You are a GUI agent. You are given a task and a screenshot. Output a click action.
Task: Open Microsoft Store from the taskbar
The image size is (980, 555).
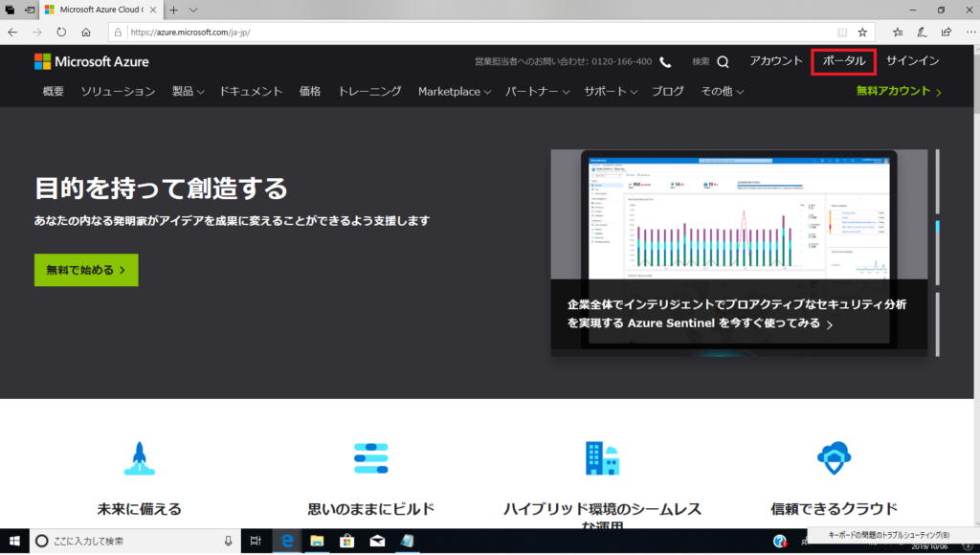click(x=346, y=542)
